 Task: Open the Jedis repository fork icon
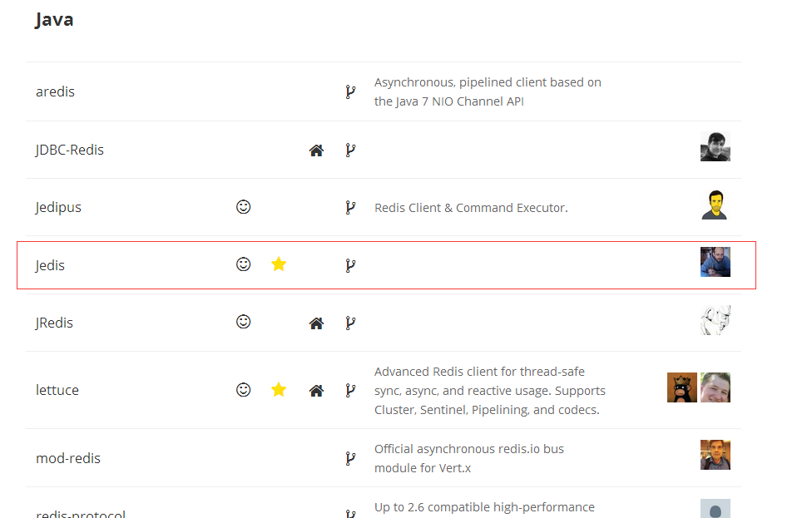pyautogui.click(x=350, y=265)
